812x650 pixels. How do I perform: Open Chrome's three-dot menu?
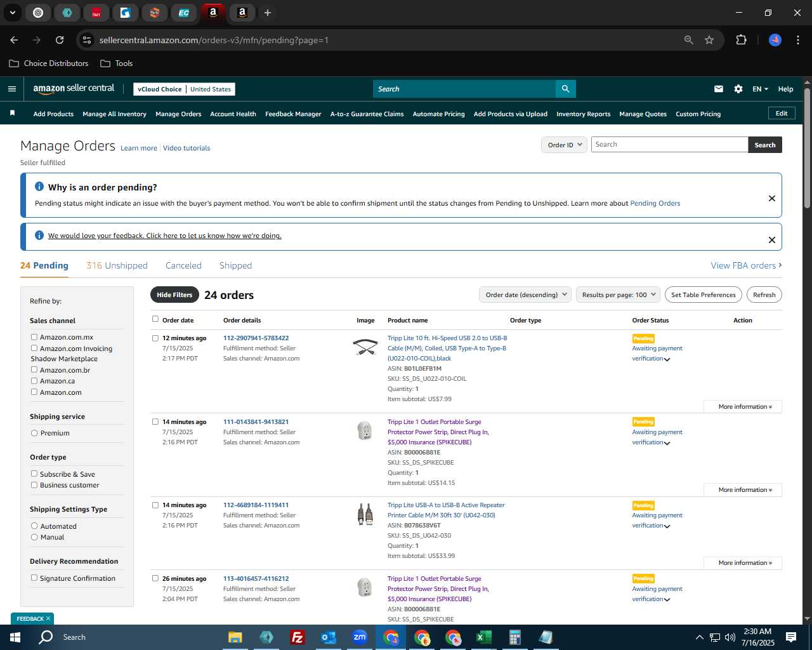pyautogui.click(x=797, y=40)
